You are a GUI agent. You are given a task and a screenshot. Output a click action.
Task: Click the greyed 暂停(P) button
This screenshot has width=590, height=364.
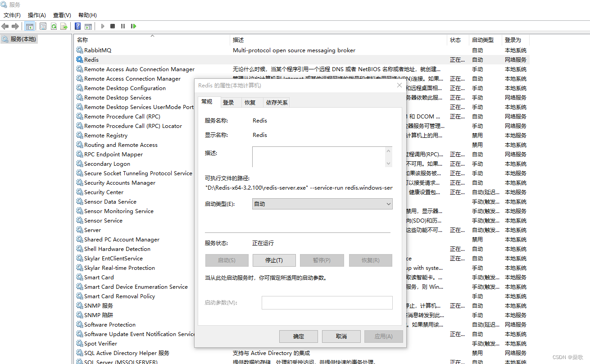pos(322,260)
